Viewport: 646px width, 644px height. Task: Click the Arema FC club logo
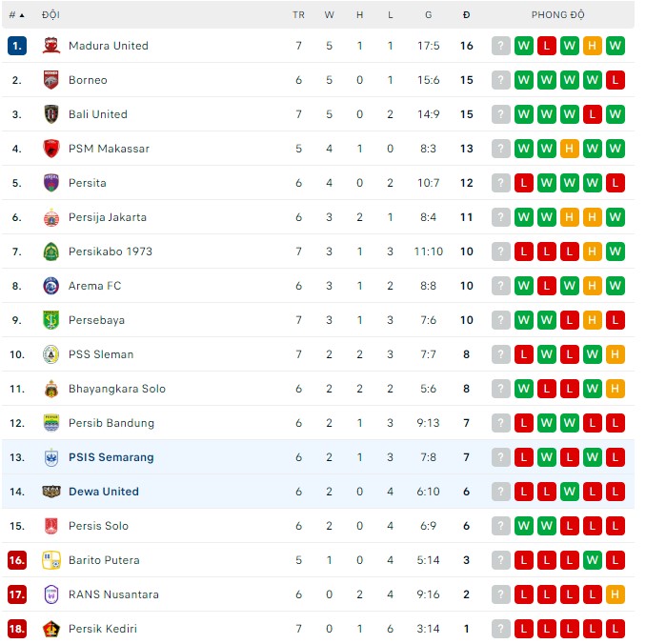click(51, 286)
